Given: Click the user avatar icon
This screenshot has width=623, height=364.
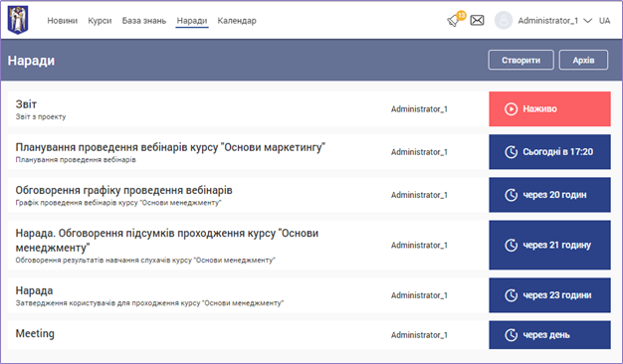Looking at the screenshot, I should [504, 20].
